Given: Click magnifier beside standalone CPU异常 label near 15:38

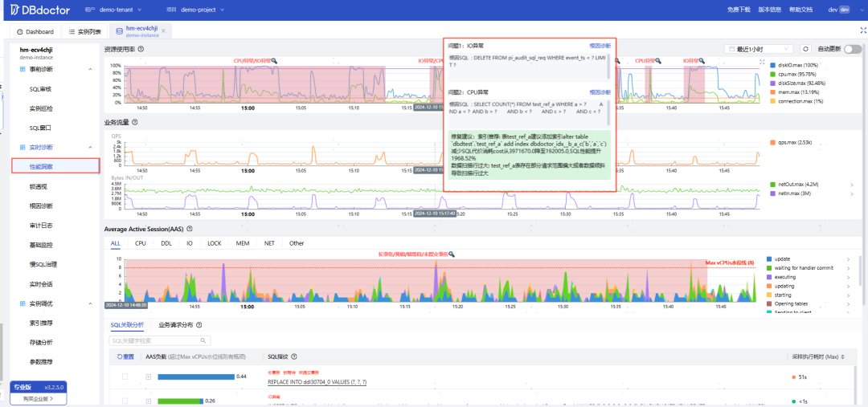Looking at the screenshot, I should (659, 61).
